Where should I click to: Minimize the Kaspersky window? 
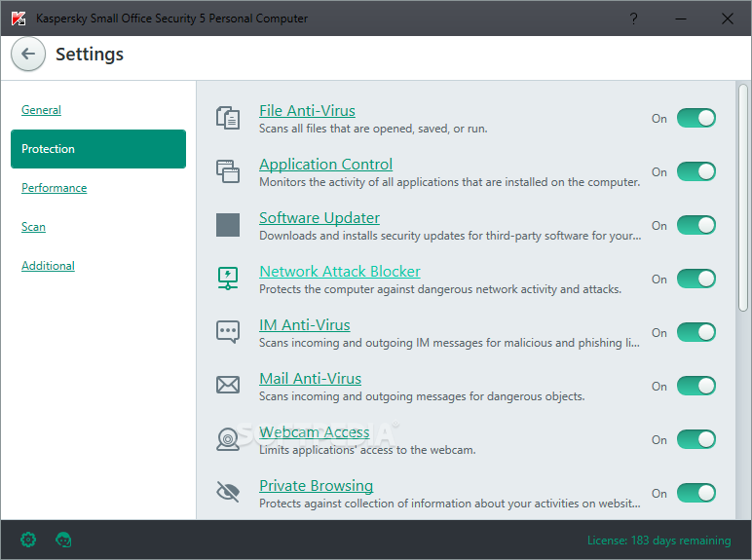tap(681, 19)
